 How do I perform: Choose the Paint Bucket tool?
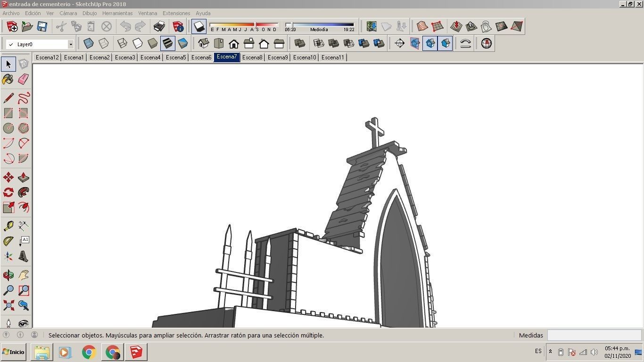8,79
